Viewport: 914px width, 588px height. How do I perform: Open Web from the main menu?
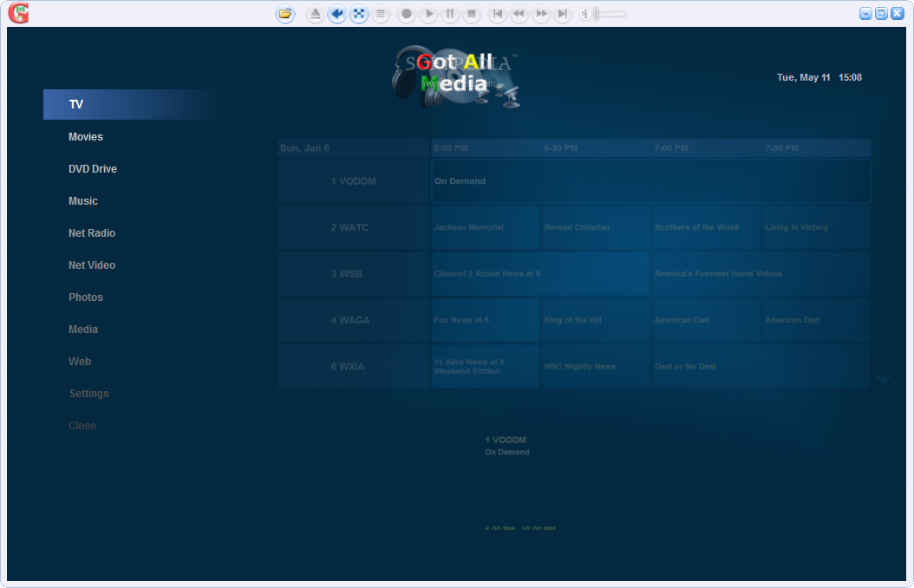pyautogui.click(x=79, y=361)
